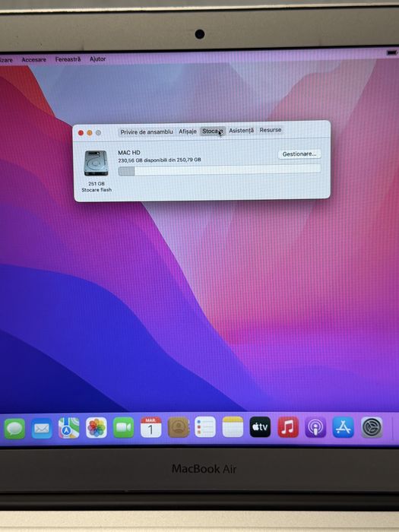Switch to the Afișaje tab
399x532 pixels.
(x=188, y=131)
